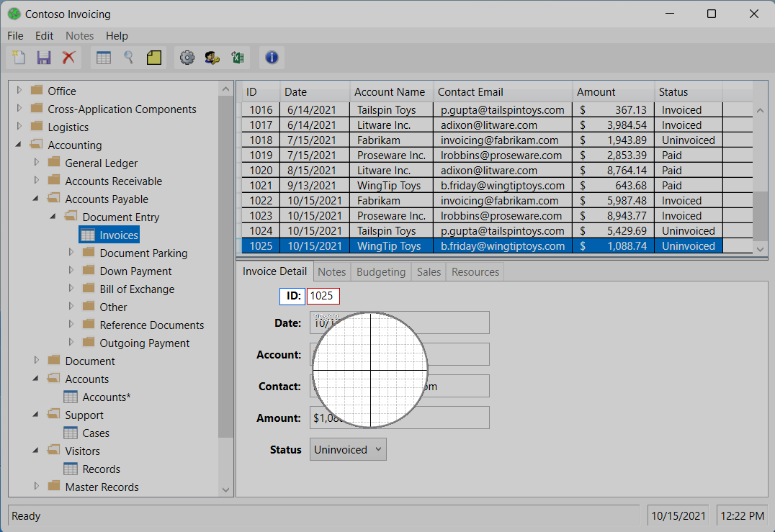Open the table grid view icon

[103, 58]
